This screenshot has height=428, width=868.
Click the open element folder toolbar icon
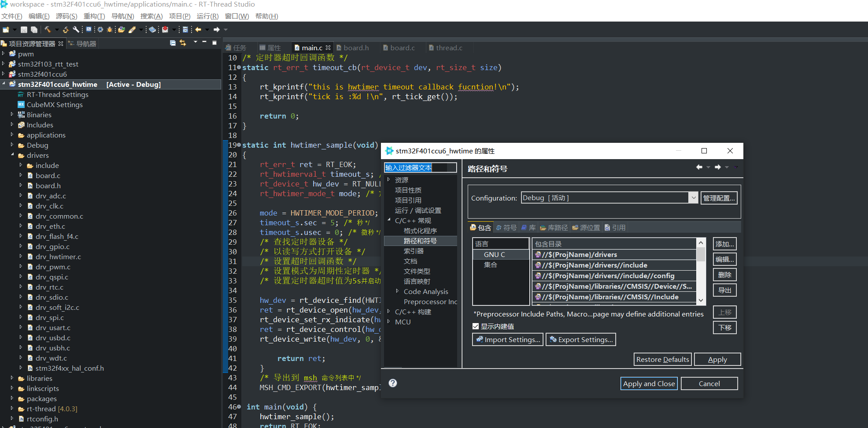point(122,30)
